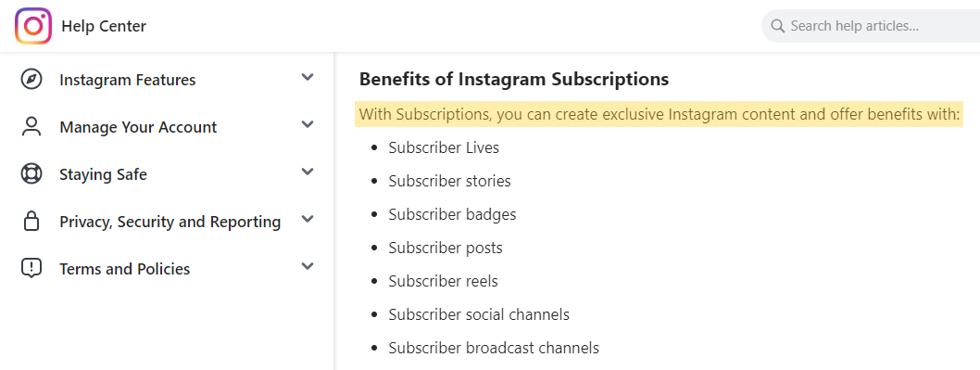Select Privacy, Security and Reporting label
This screenshot has height=370, width=980.
170,222
